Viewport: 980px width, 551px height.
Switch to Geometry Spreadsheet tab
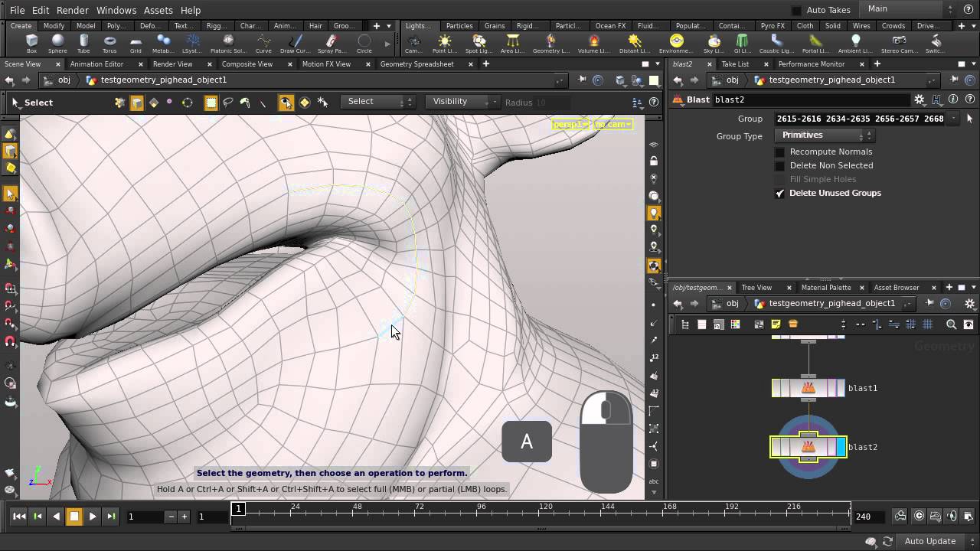(x=416, y=64)
